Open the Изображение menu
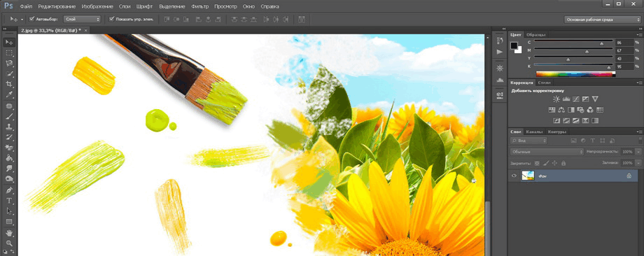This screenshot has height=256, width=644. (x=98, y=6)
